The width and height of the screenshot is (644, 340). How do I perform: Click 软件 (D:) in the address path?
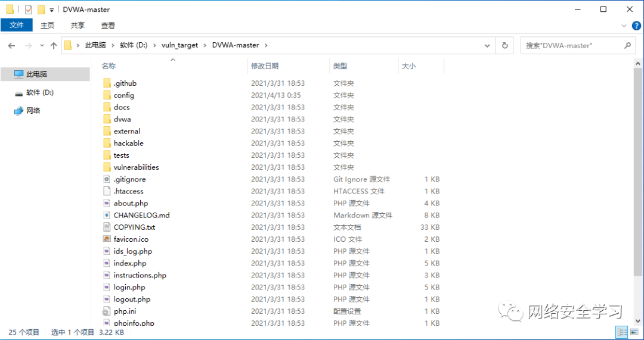(134, 45)
